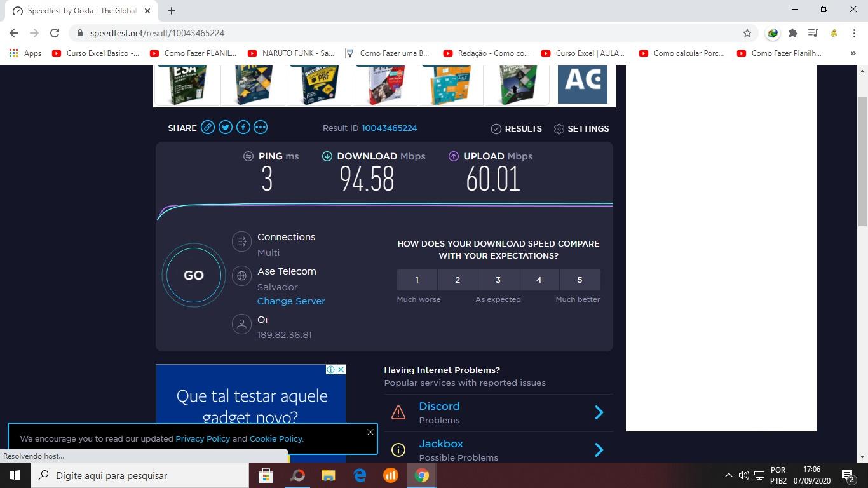Open the notification center icon
This screenshot has width=868, height=488.
[848, 475]
